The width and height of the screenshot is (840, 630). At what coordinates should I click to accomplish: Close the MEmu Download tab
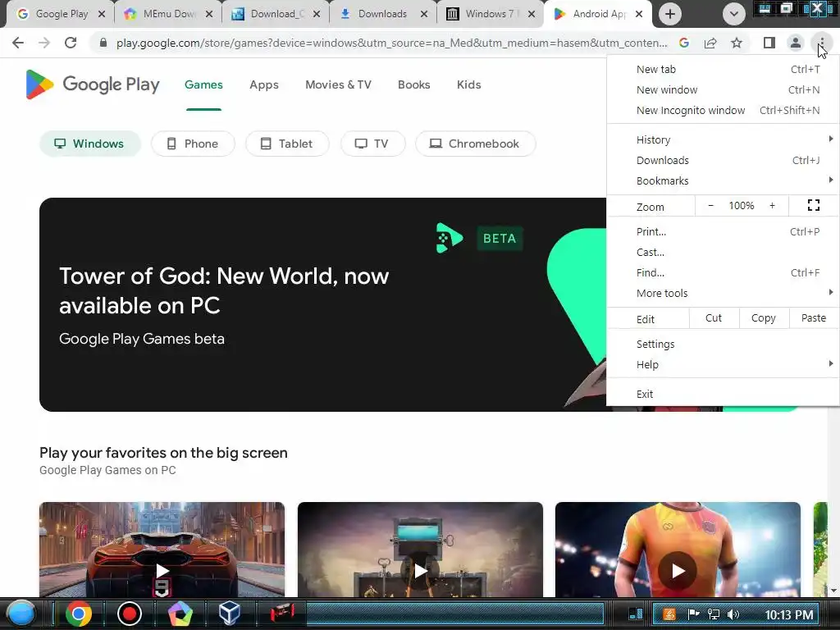(209, 14)
